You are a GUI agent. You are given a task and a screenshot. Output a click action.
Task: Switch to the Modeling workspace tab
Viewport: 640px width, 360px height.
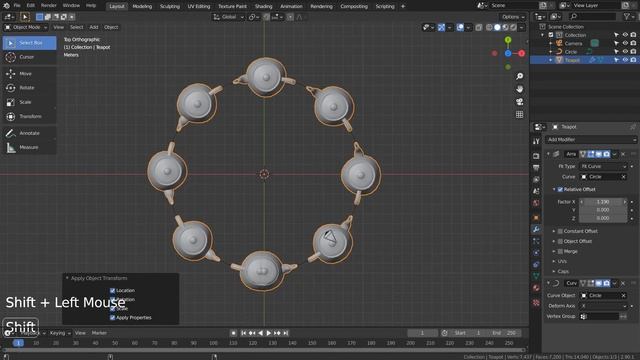pos(142,6)
